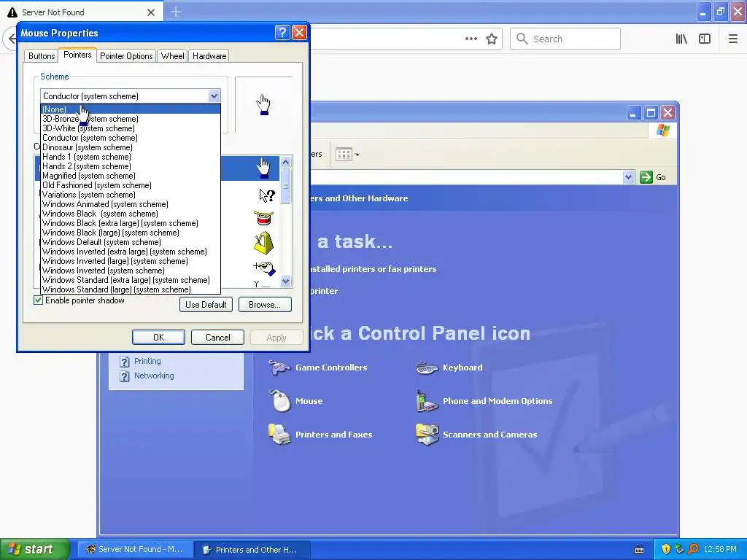Image resolution: width=747 pixels, height=560 pixels.
Task: Open the Networking troubleshooter link
Action: tap(154, 376)
